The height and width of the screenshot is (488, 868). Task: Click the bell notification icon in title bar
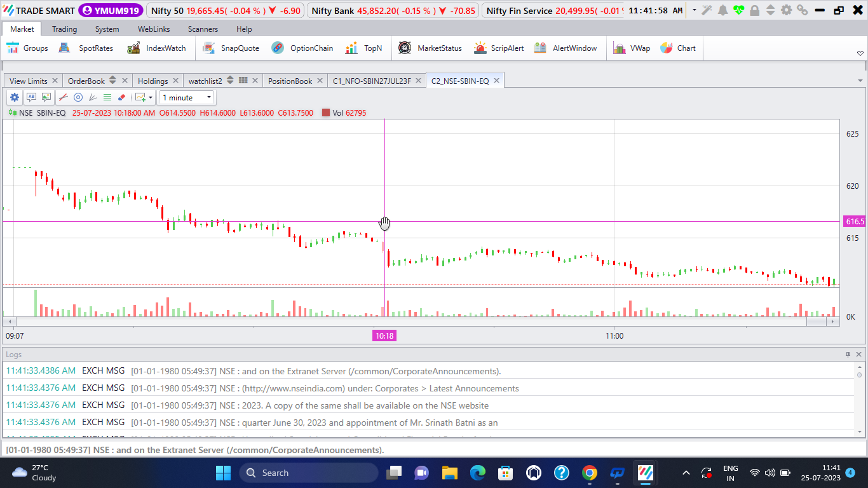click(x=722, y=10)
